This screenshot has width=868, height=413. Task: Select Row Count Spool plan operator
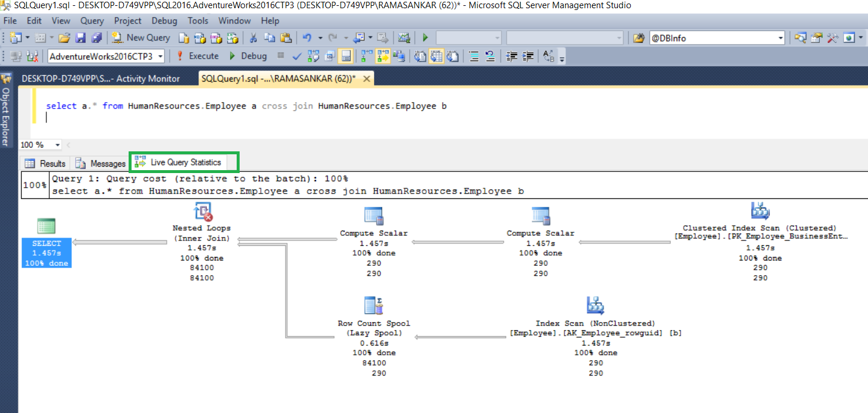[374, 336]
